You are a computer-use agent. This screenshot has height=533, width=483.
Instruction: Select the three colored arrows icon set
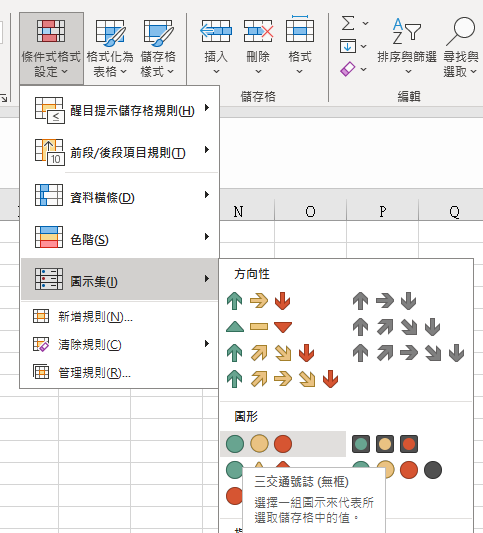tap(258, 301)
